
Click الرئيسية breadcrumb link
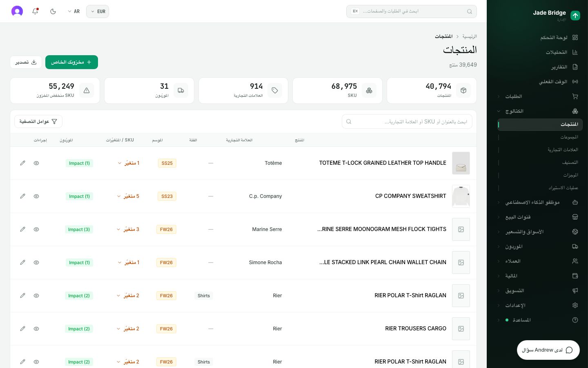tap(470, 36)
